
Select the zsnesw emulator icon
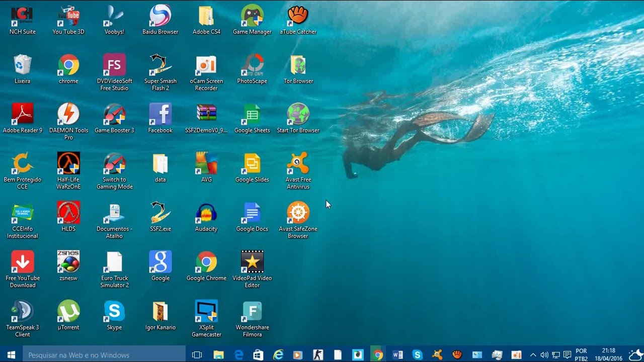click(68, 266)
